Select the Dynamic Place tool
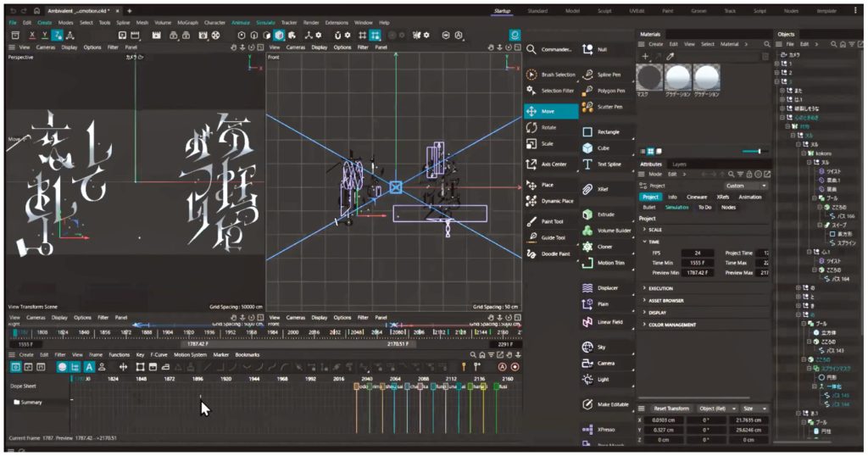868x456 pixels. pos(551,201)
